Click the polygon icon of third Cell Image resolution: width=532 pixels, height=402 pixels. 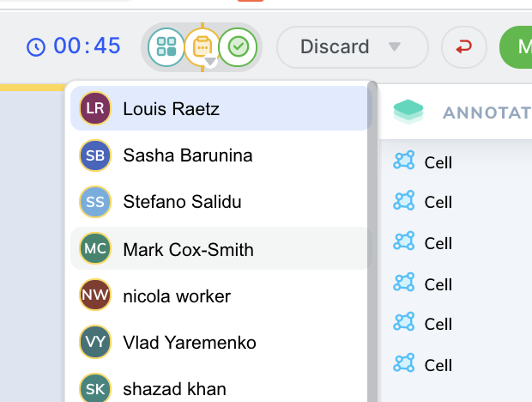[x=404, y=241]
